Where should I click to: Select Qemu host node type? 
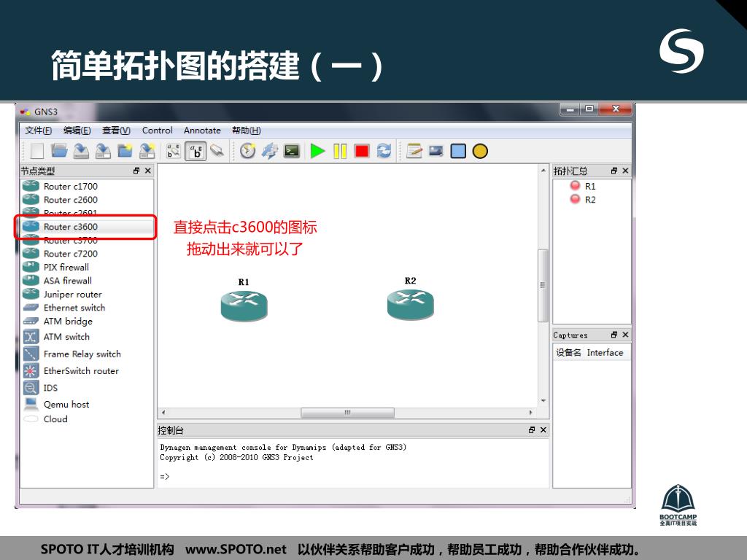coord(87,404)
